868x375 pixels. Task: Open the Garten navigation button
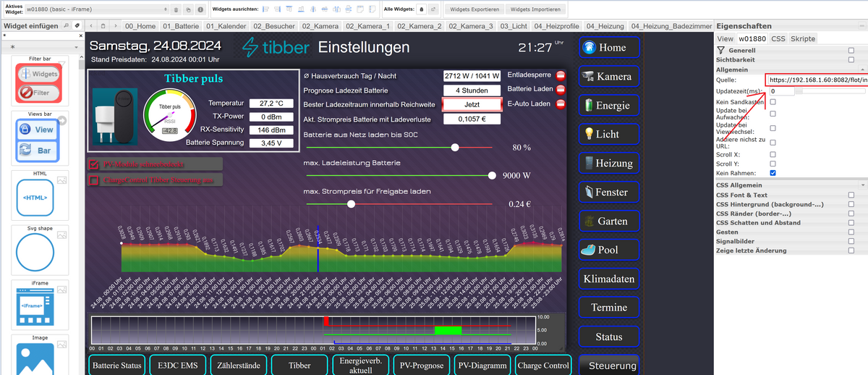(x=608, y=222)
